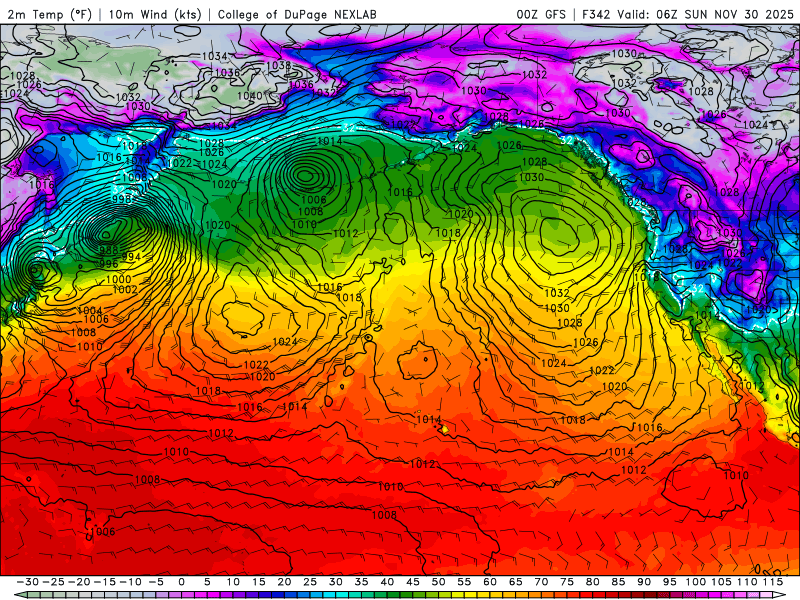
Task: Click the "F342" forecast hour text
Action: click(596, 14)
